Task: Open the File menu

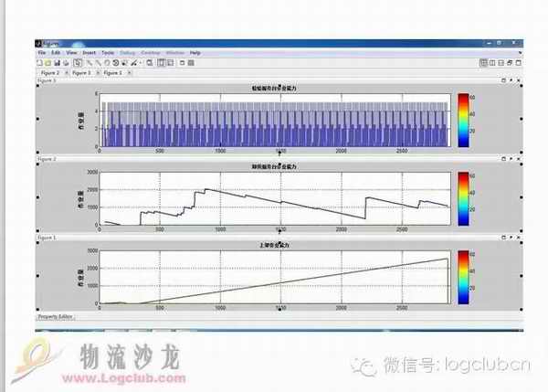Action: (x=41, y=52)
